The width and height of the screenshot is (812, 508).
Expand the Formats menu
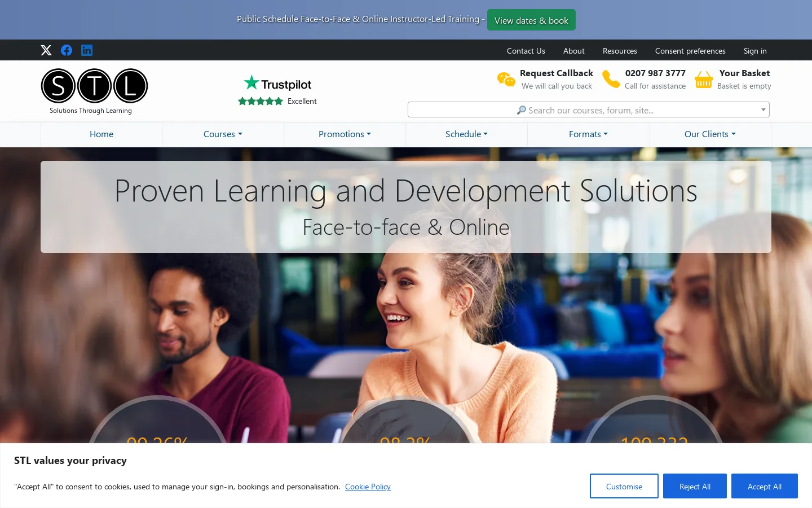588,134
